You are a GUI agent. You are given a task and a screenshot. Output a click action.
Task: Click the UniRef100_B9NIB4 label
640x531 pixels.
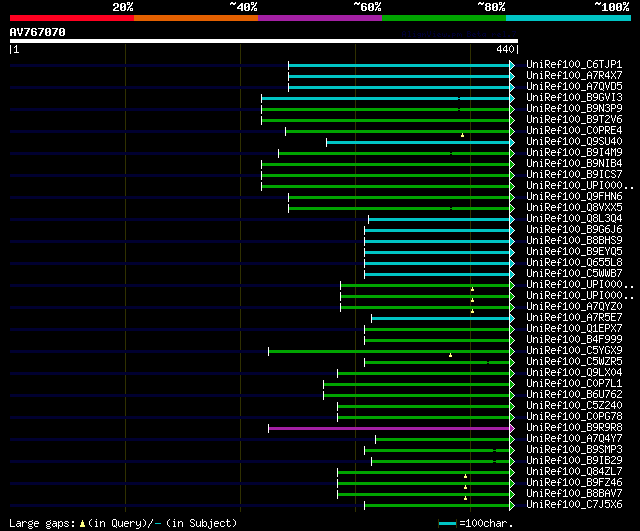pos(574,164)
